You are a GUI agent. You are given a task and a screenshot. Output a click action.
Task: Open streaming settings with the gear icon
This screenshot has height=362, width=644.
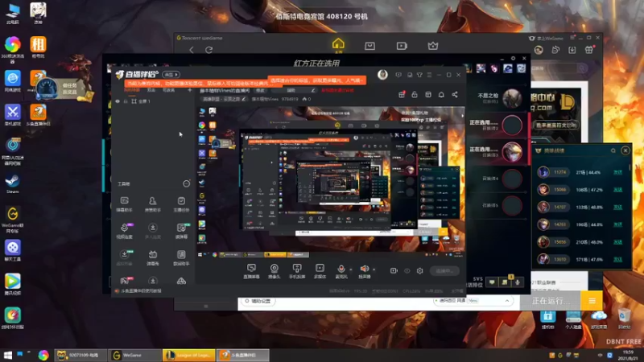pos(419,271)
